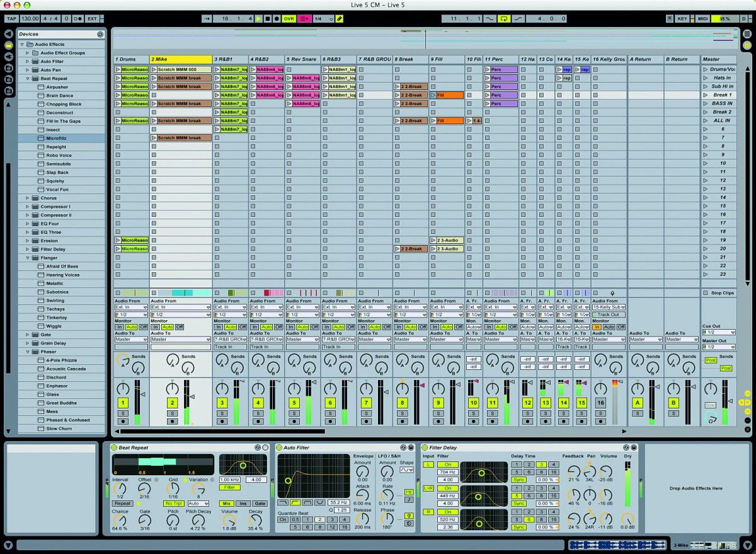Select the Microfillz preset

pos(62,138)
